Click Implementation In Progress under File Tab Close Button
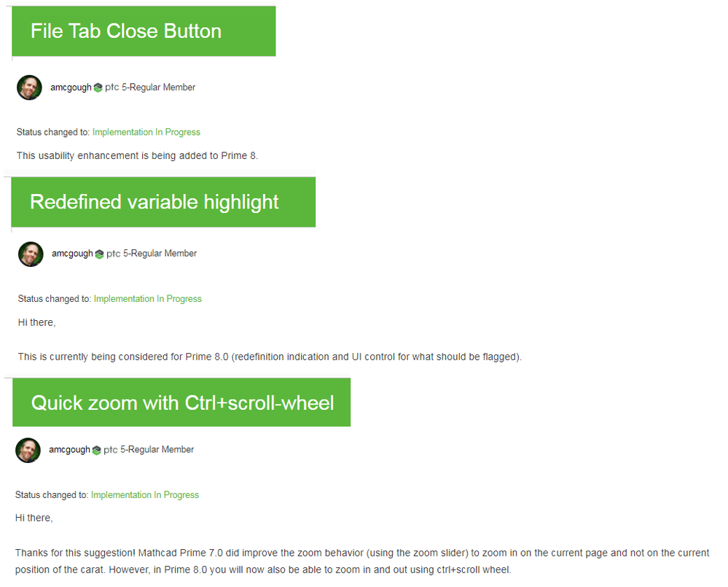 coord(146,132)
